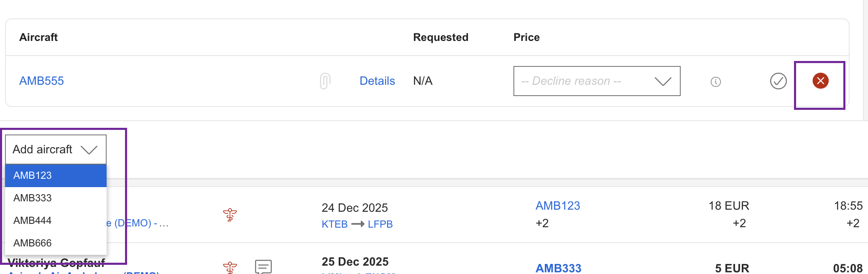
Task: Collapse the Add aircraft dropdown
Action: 56,150
